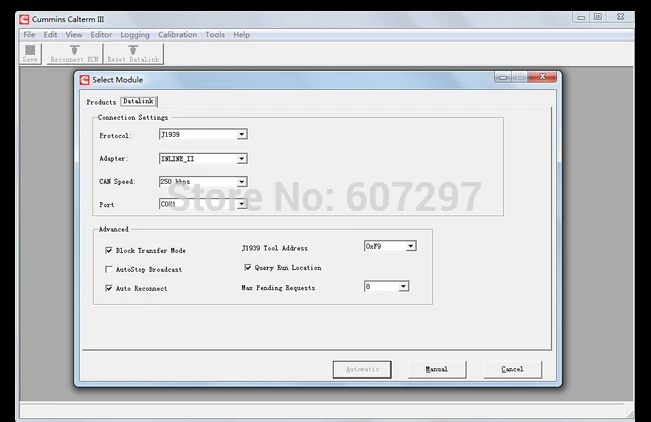The image size is (651, 422).
Task: Click the Select Module dialog logo icon
Action: 85,80
